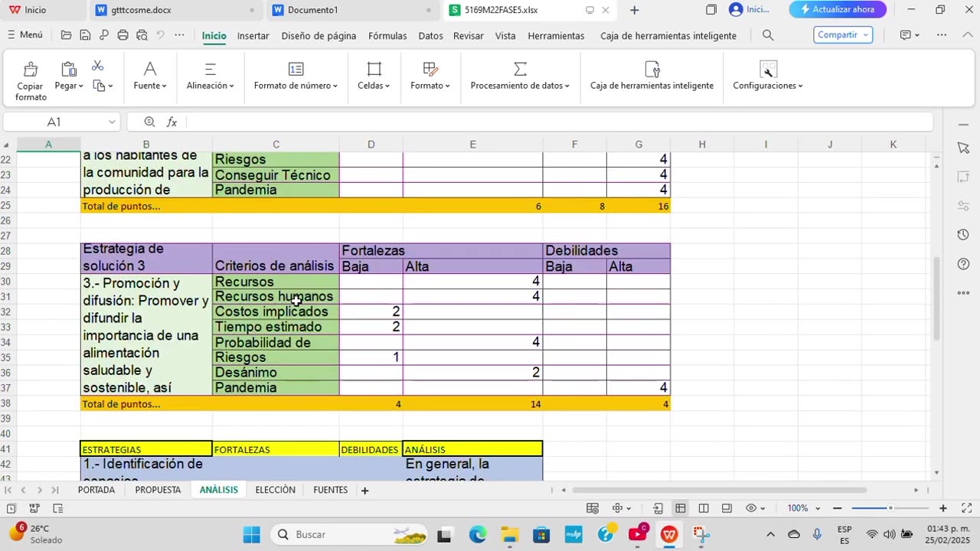Click the zoom out minus icon
The image size is (980, 551).
tap(837, 508)
